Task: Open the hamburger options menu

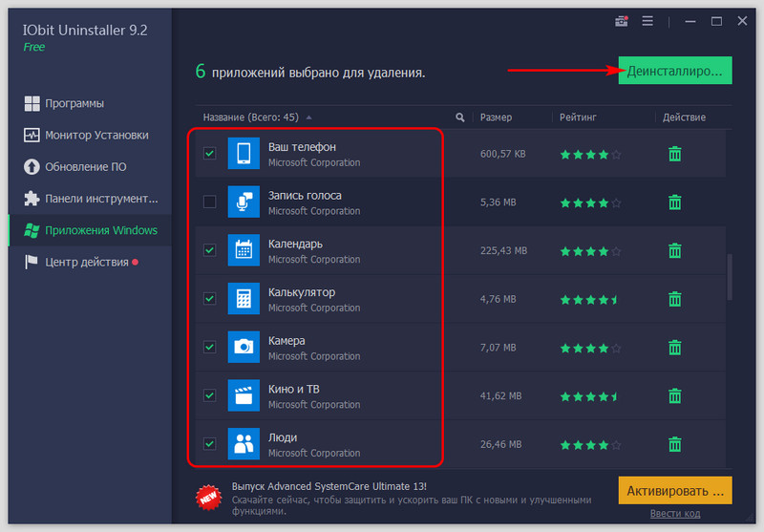Action: pos(647,21)
